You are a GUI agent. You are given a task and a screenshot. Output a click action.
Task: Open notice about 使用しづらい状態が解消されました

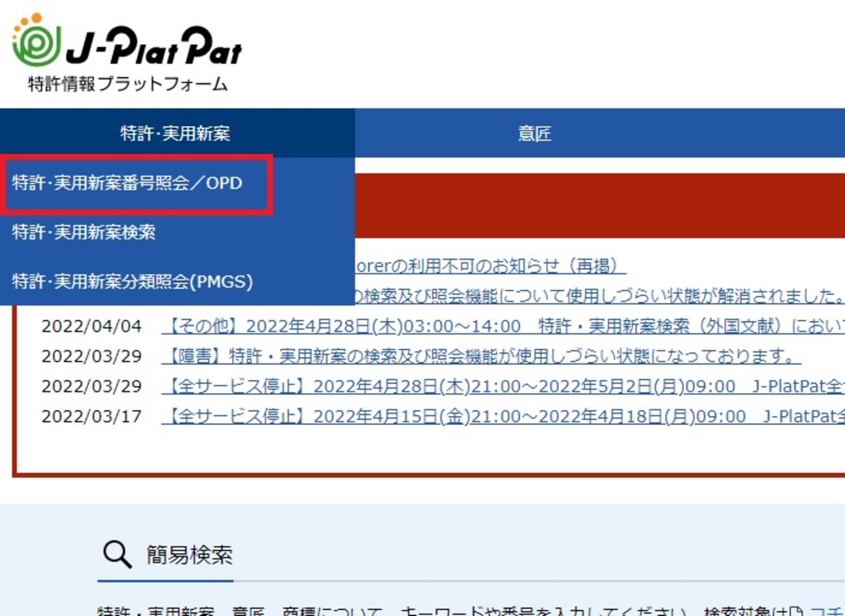point(600,296)
